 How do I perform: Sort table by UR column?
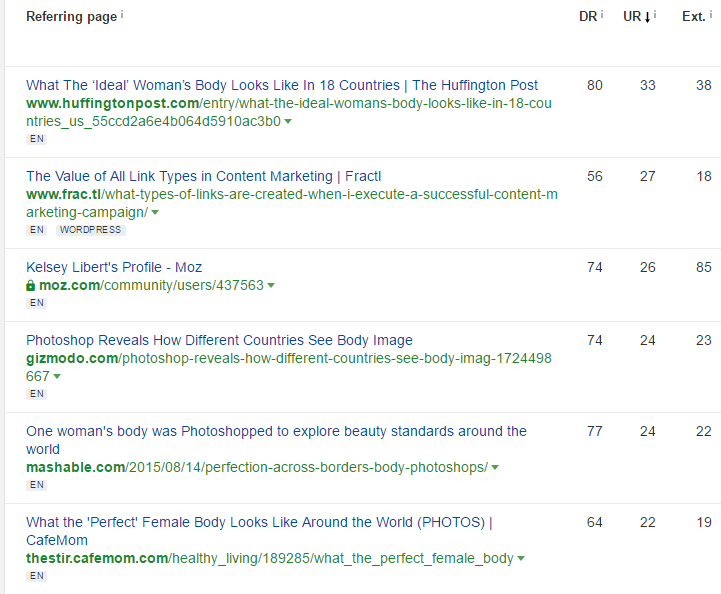pyautogui.click(x=632, y=17)
